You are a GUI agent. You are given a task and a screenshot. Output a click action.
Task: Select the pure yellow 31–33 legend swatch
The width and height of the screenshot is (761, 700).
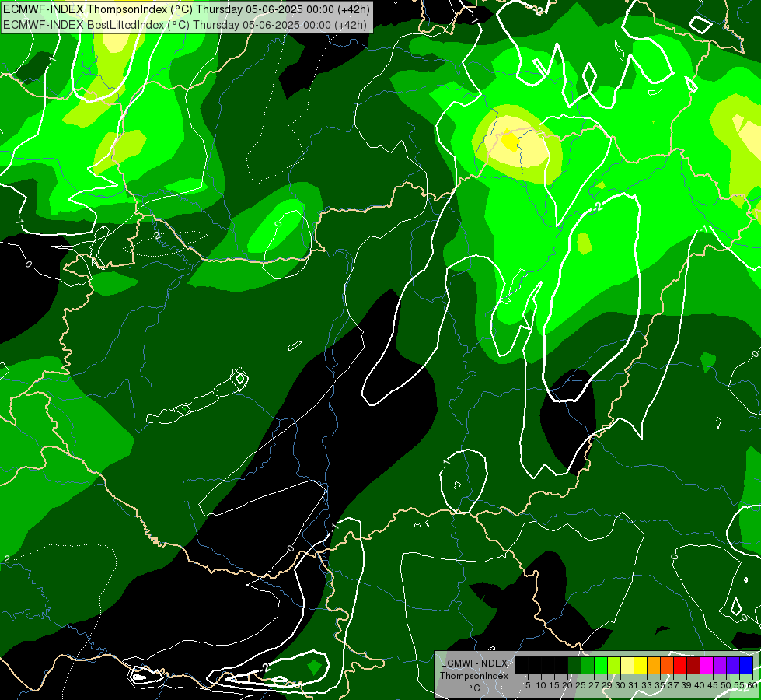coord(641,665)
